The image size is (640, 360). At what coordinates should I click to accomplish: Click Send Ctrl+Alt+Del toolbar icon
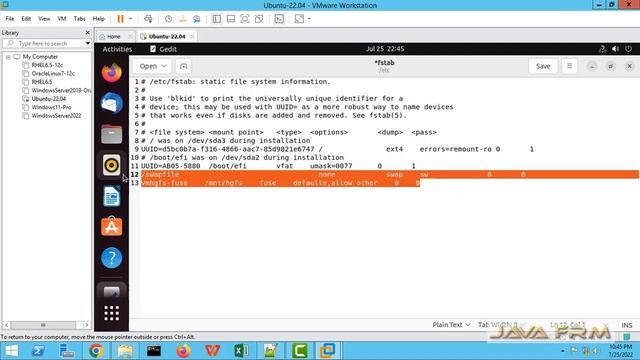(148, 19)
